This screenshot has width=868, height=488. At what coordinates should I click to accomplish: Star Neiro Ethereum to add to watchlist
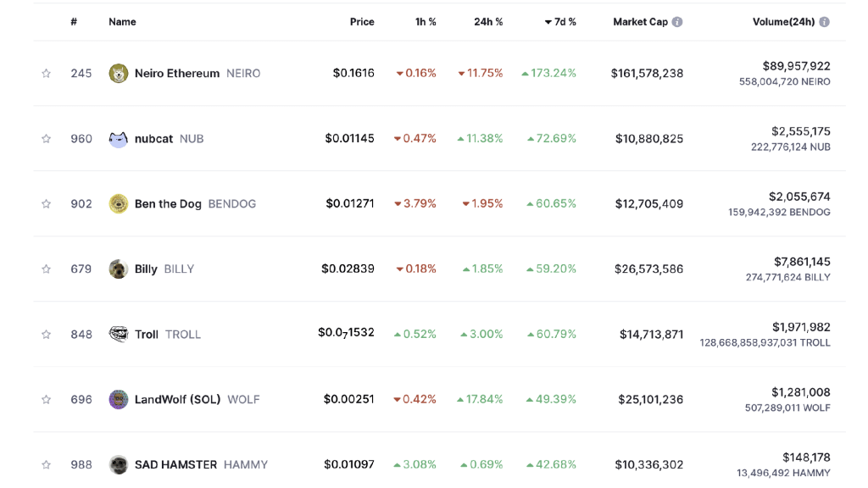pos(47,74)
